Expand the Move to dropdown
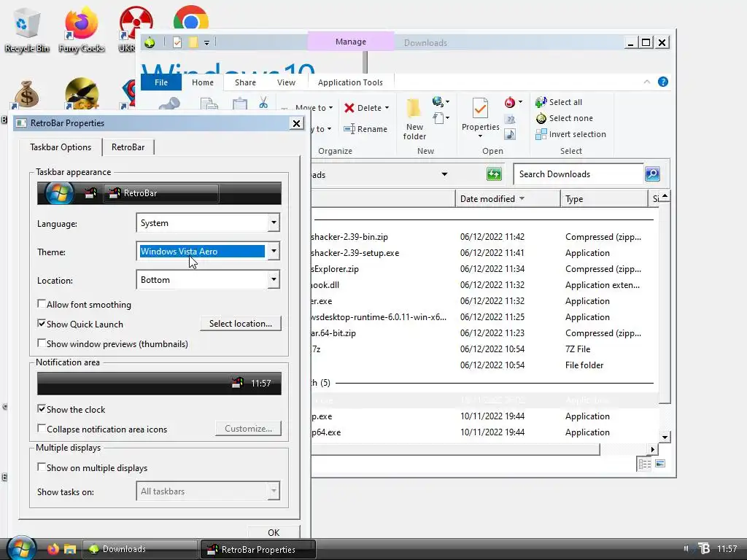 point(330,108)
